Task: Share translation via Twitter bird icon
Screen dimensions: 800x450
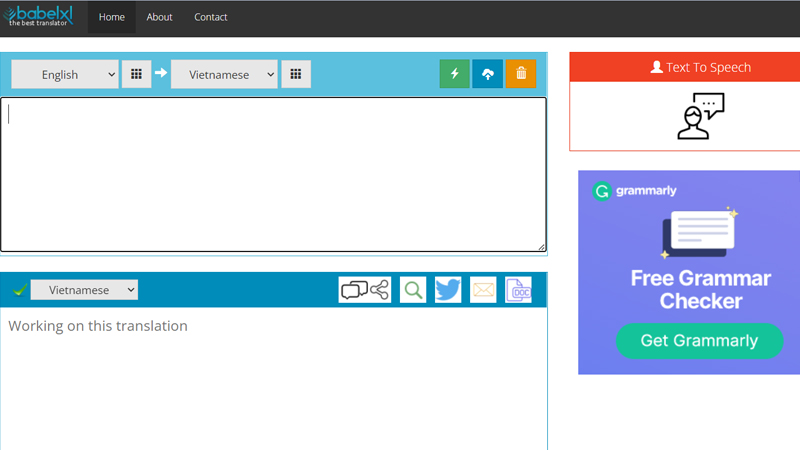Action: [x=448, y=290]
